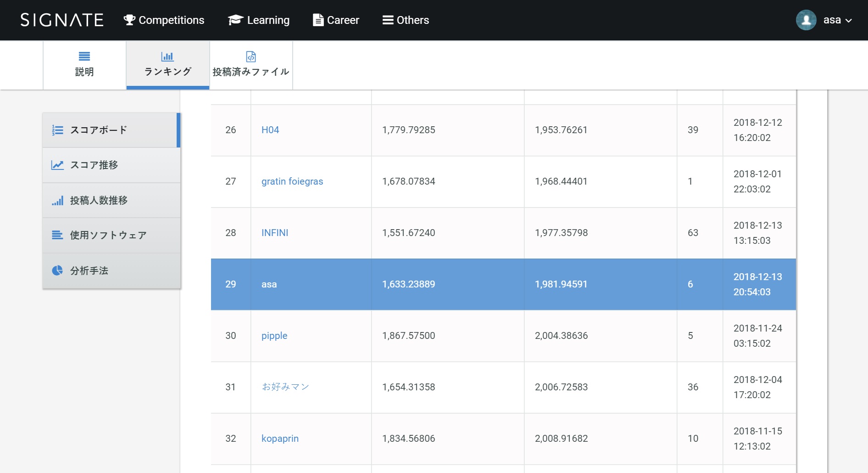Image resolution: width=868 pixels, height=473 pixels.
Task: Open the Learning menu
Action: pyautogui.click(x=259, y=20)
